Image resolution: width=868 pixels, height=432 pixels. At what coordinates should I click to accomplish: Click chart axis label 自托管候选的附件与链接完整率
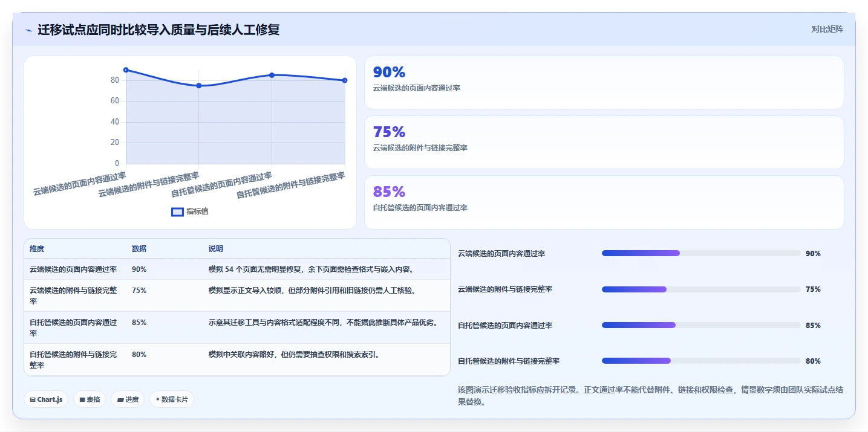pyautogui.click(x=290, y=185)
